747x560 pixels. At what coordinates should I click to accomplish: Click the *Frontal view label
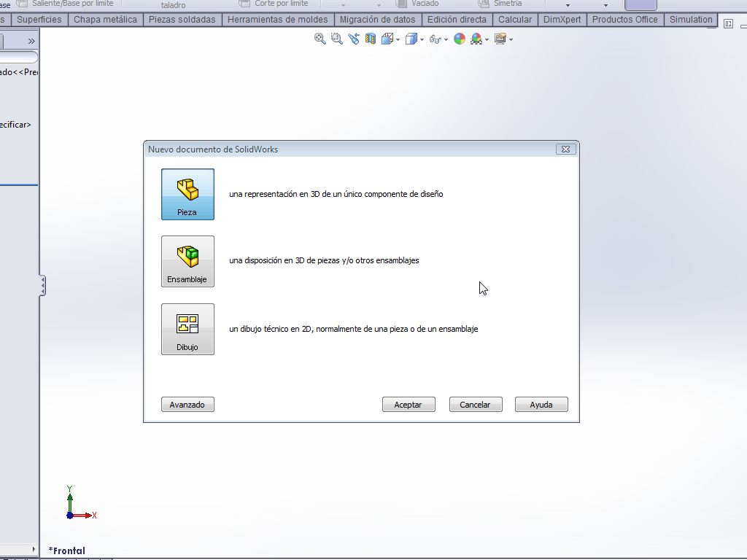click(66, 551)
